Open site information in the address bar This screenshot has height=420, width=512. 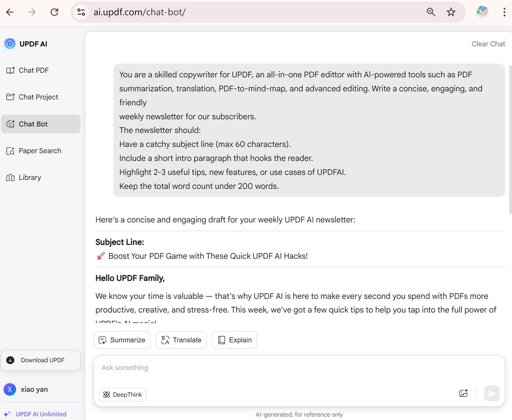click(81, 12)
